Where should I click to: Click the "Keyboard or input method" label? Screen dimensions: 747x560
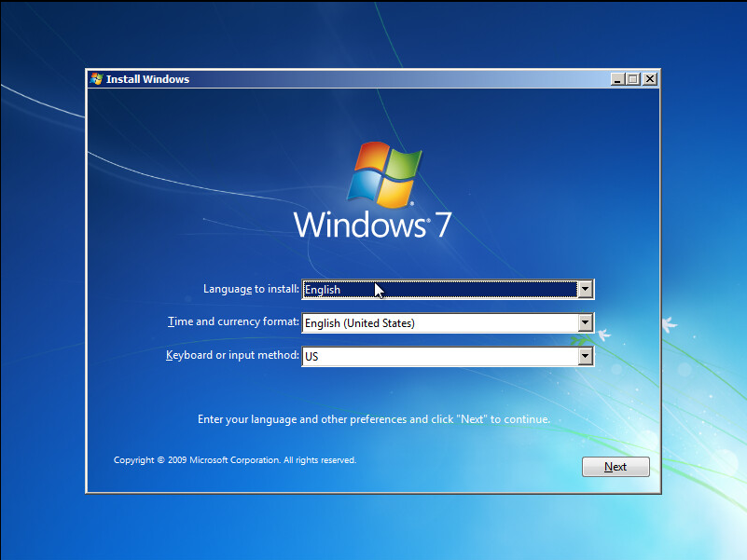point(232,355)
